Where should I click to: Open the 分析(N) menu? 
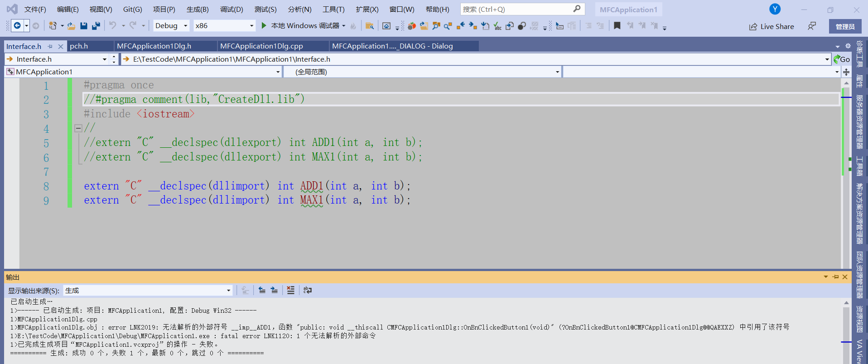point(299,9)
